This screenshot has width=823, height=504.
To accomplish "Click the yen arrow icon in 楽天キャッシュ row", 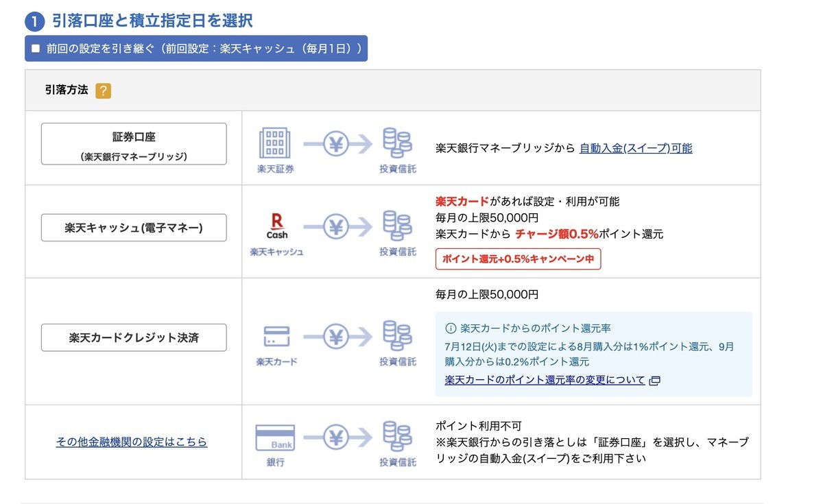I will click(x=337, y=227).
